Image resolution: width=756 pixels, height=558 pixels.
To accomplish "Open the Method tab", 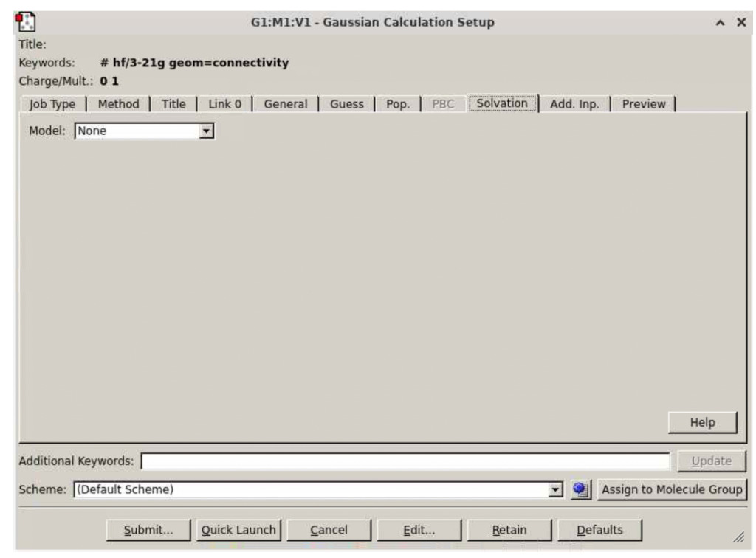I will tap(118, 104).
